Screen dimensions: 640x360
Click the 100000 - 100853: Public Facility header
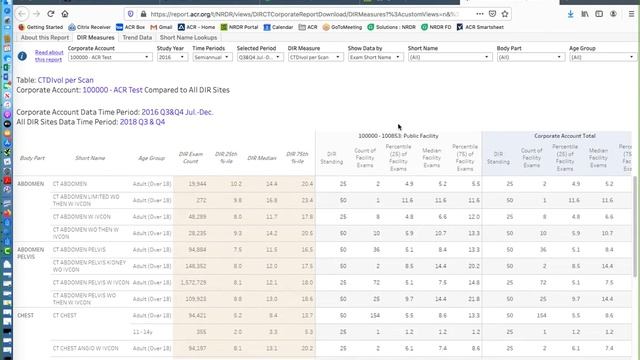tap(398, 136)
